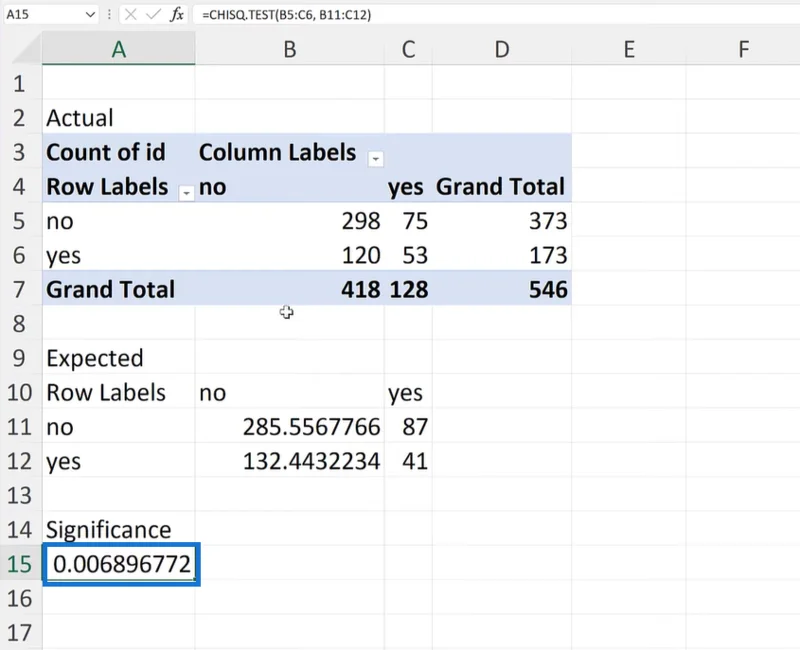Select row 7 header
The image size is (800, 650).
tap(19, 289)
